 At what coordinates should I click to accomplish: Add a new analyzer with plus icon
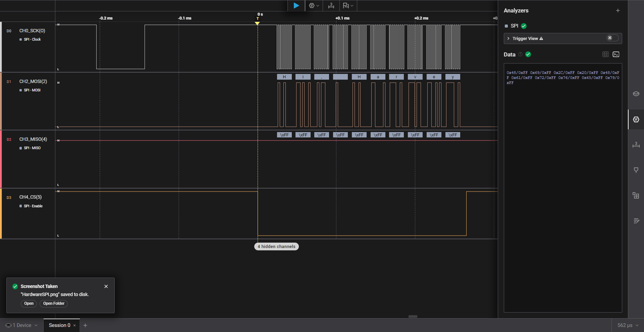click(618, 11)
